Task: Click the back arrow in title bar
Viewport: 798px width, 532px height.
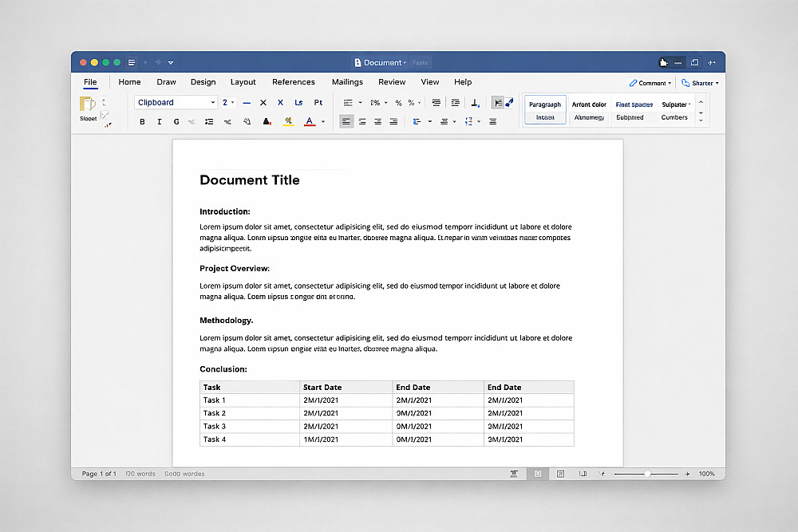Action: point(145,62)
